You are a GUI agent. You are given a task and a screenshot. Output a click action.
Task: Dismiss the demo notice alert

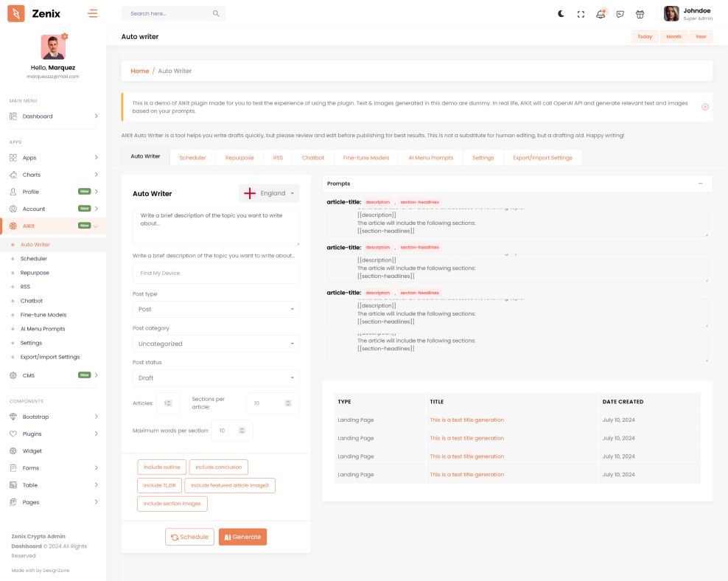704,107
